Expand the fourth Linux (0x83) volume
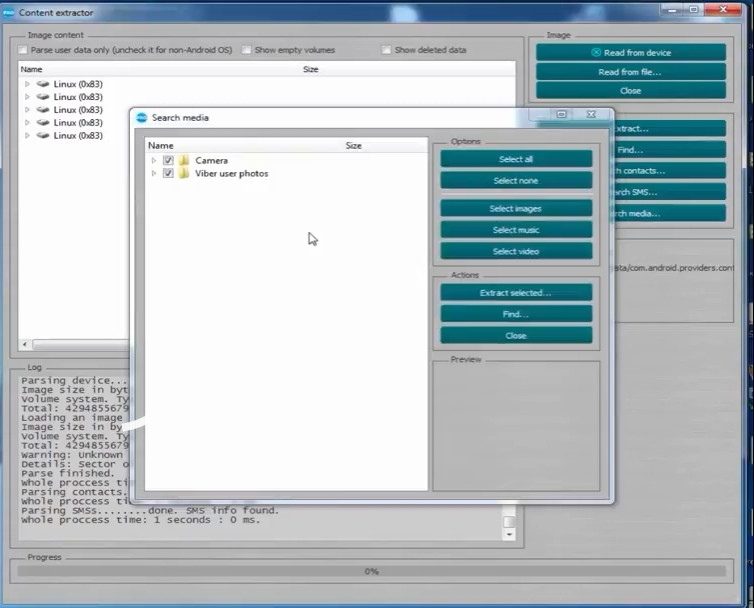Viewport: 754px width, 608px height. tap(27, 123)
